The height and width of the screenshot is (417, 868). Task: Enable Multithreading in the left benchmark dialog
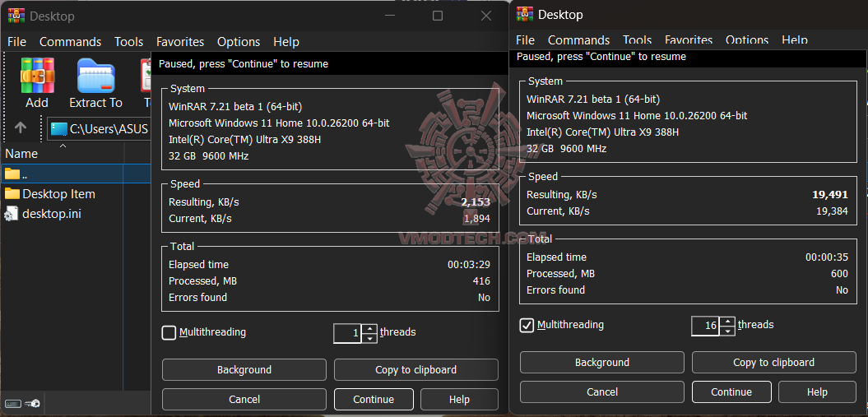click(169, 332)
